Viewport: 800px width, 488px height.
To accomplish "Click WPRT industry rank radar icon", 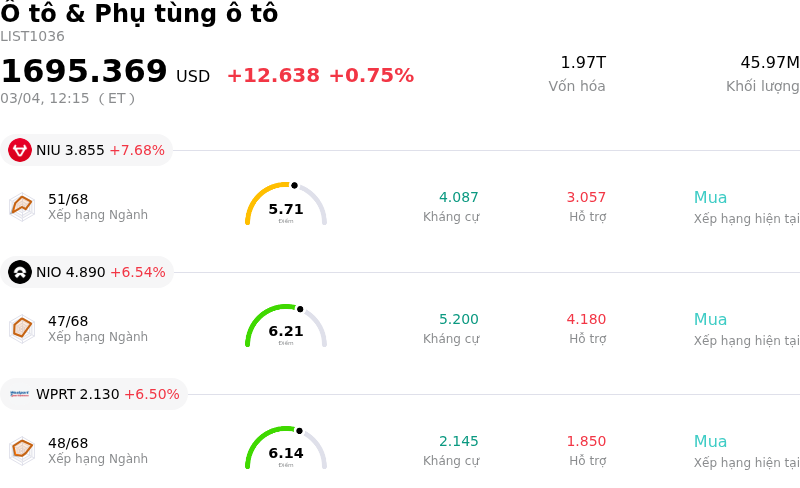I will (22, 450).
